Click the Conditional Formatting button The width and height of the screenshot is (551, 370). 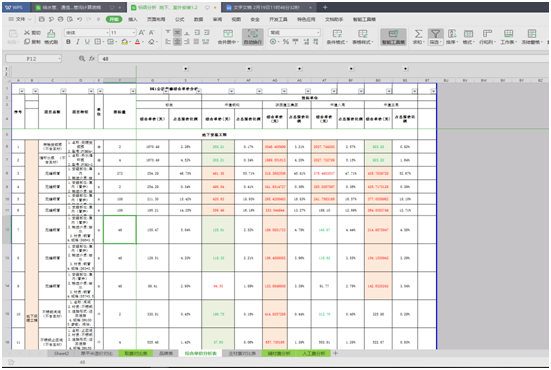[x=337, y=36]
